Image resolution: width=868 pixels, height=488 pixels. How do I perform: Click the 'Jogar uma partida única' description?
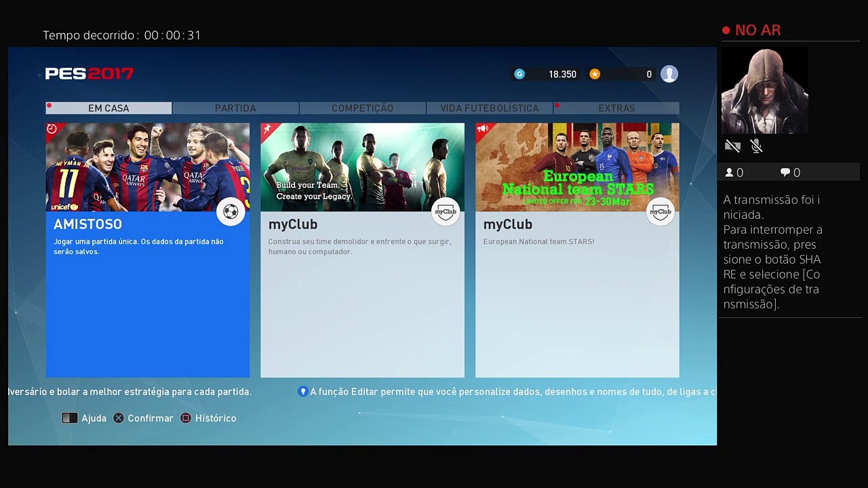pos(138,247)
